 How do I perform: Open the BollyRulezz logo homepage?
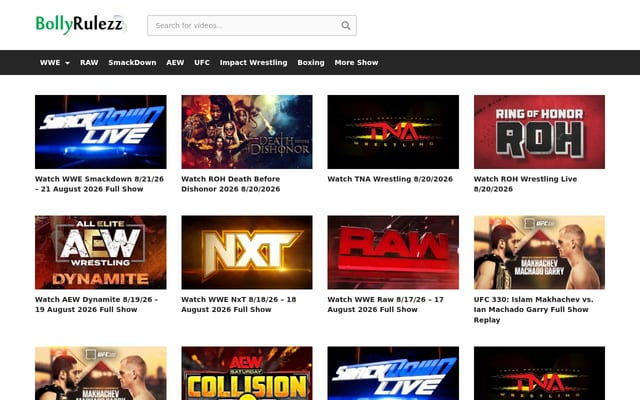pos(81,24)
